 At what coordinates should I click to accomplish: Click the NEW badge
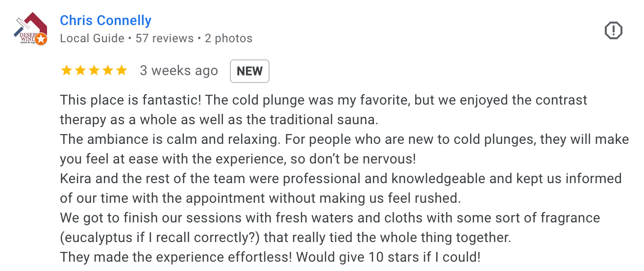[249, 71]
